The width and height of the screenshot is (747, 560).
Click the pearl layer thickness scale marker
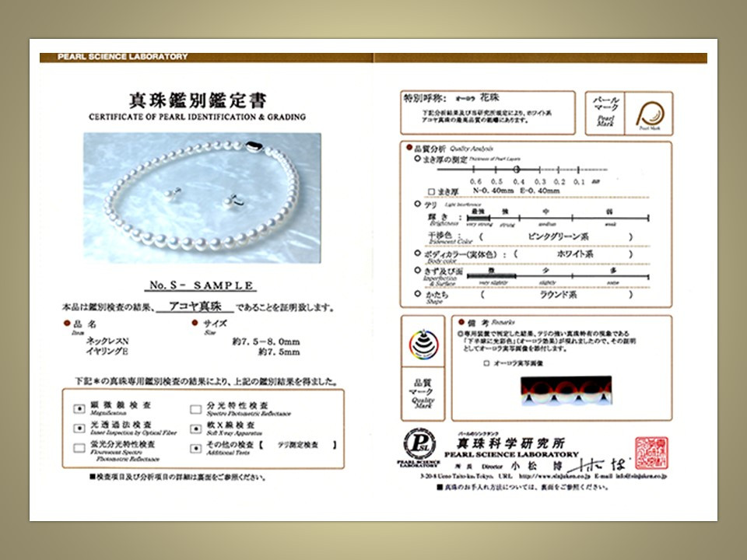click(x=517, y=169)
